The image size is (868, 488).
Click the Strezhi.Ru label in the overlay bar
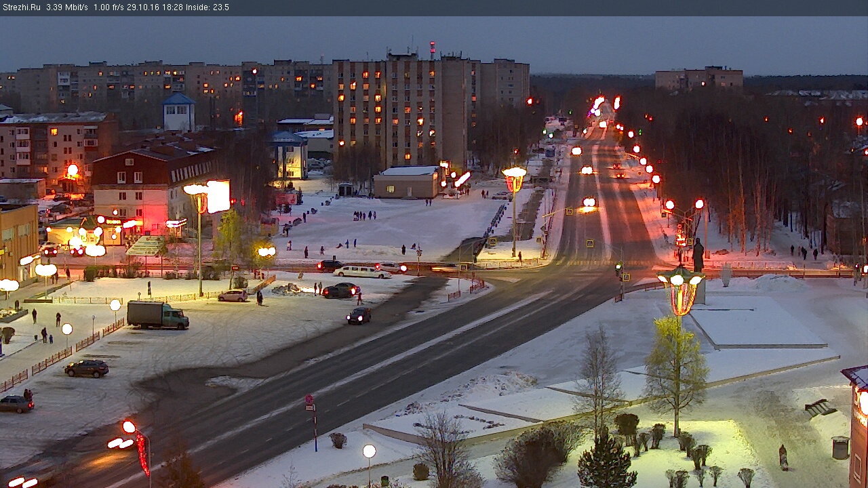pos(21,7)
